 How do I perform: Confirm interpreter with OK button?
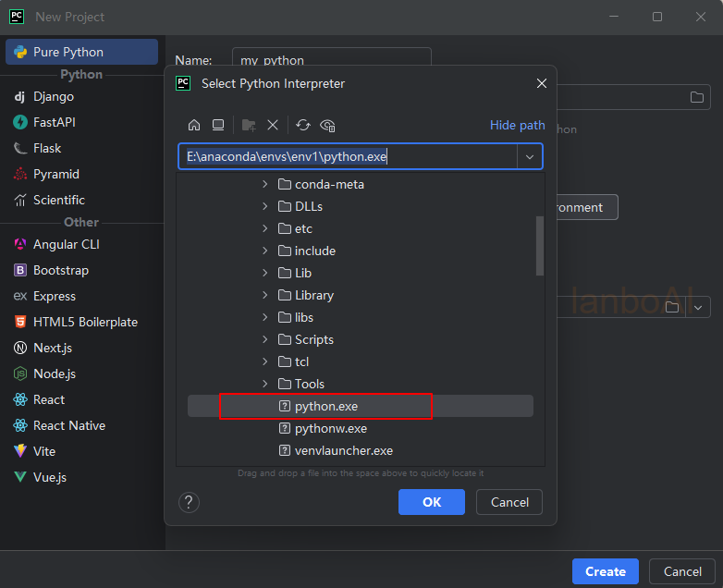point(432,502)
